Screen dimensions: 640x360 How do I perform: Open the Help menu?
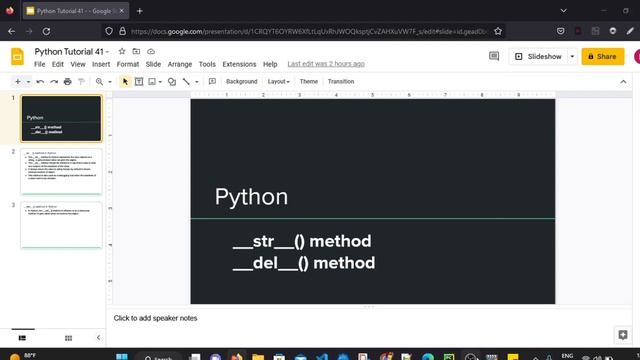click(270, 64)
